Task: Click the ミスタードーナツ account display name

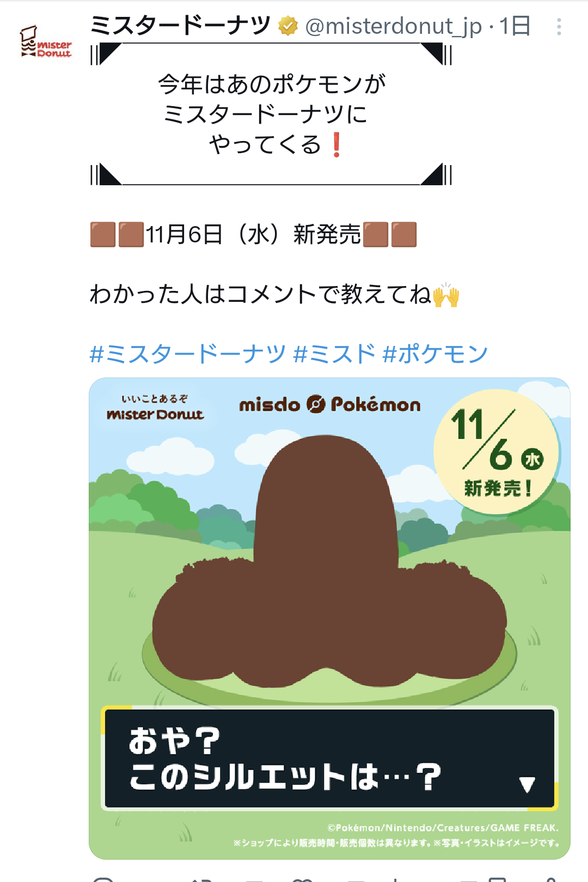Action: [180, 26]
